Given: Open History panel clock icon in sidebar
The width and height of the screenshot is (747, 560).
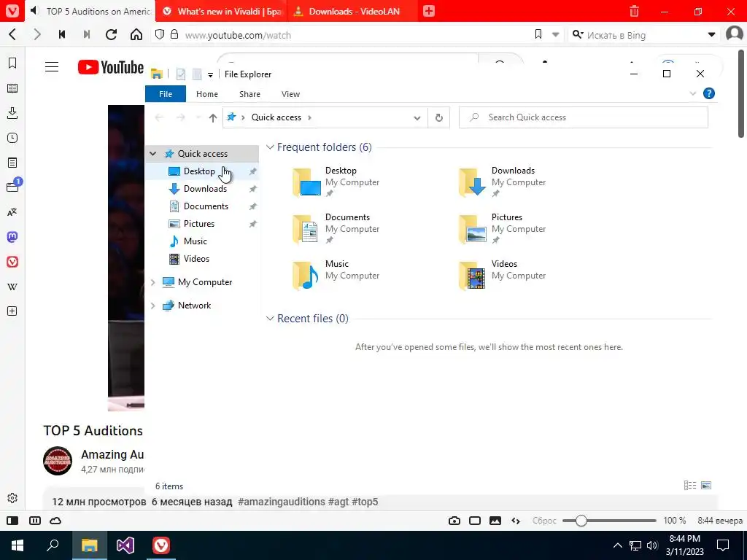Looking at the screenshot, I should point(12,138).
